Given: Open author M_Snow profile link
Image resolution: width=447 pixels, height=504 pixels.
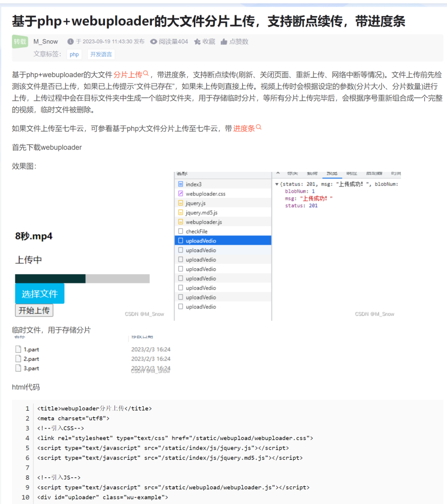Looking at the screenshot, I should (46, 41).
